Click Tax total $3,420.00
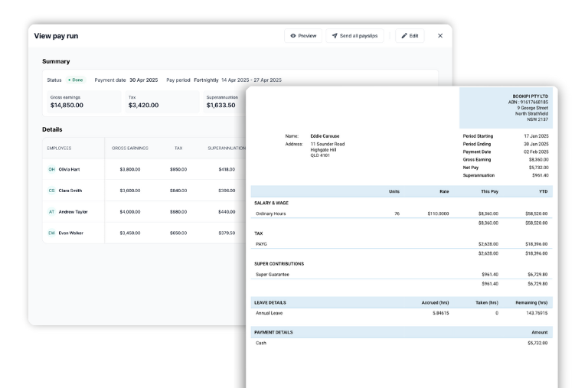 [x=144, y=106]
